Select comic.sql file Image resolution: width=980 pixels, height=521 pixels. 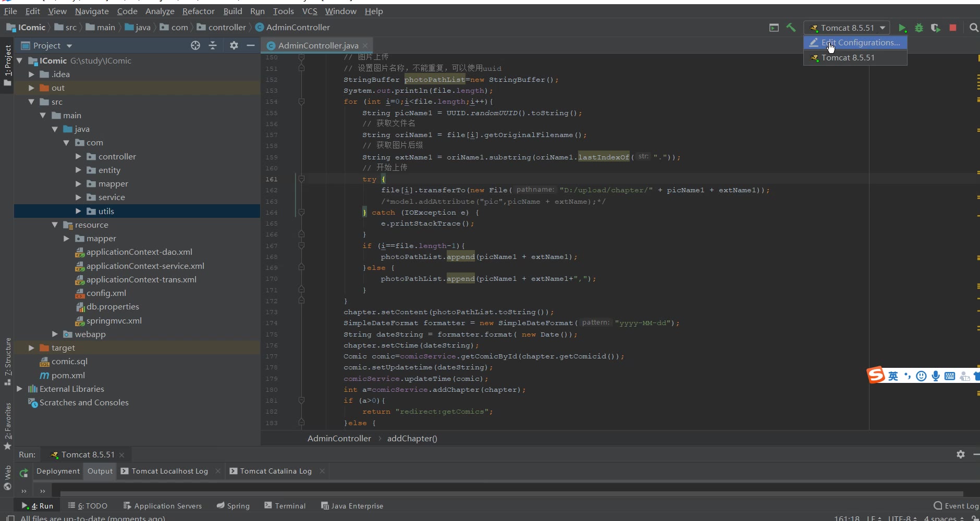(69, 361)
